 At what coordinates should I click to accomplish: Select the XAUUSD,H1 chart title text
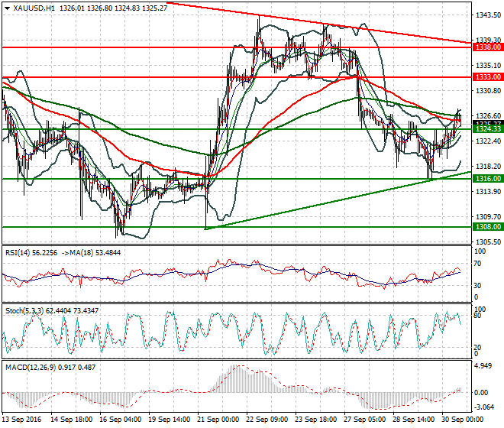pyautogui.click(x=34, y=8)
